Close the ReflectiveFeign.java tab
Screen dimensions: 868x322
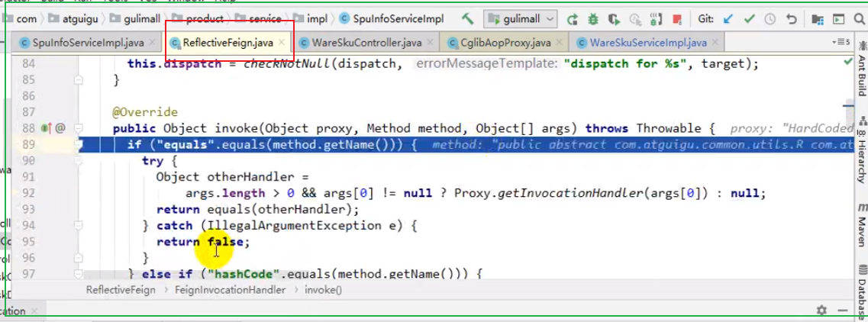282,43
